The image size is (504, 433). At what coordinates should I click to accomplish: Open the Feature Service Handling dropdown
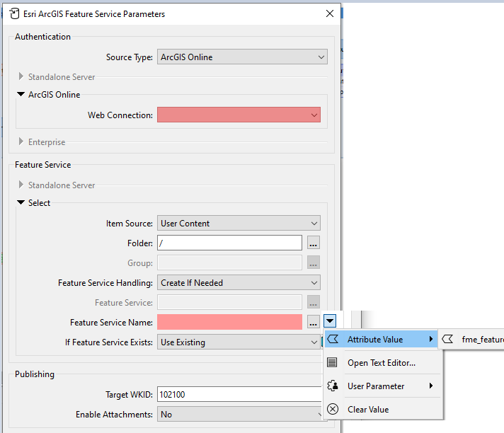coord(239,283)
